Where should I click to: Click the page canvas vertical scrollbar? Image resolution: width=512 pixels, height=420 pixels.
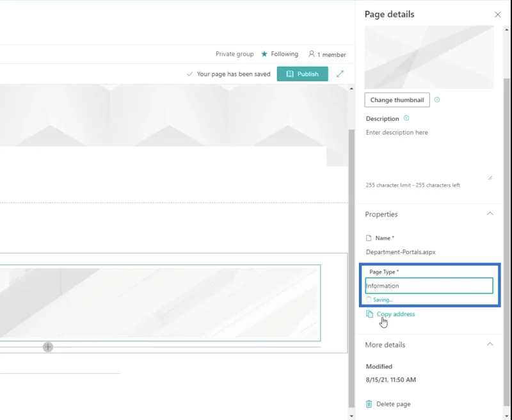click(x=351, y=268)
